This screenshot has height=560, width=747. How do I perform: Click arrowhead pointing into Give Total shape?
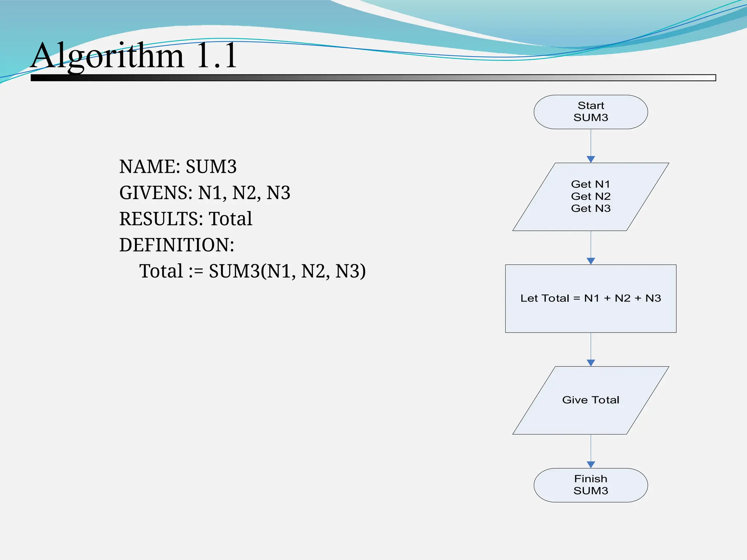coord(591,363)
